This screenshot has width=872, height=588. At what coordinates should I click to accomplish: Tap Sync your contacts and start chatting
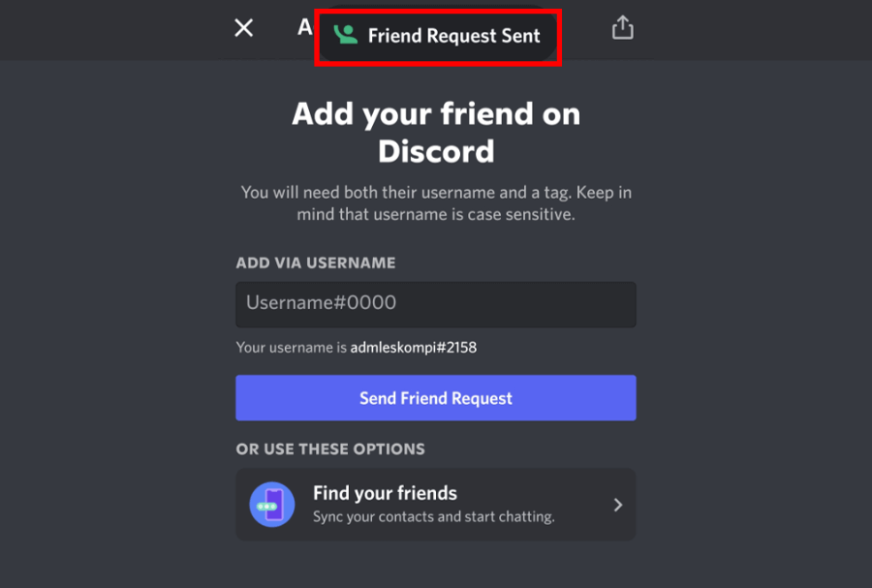click(x=434, y=517)
